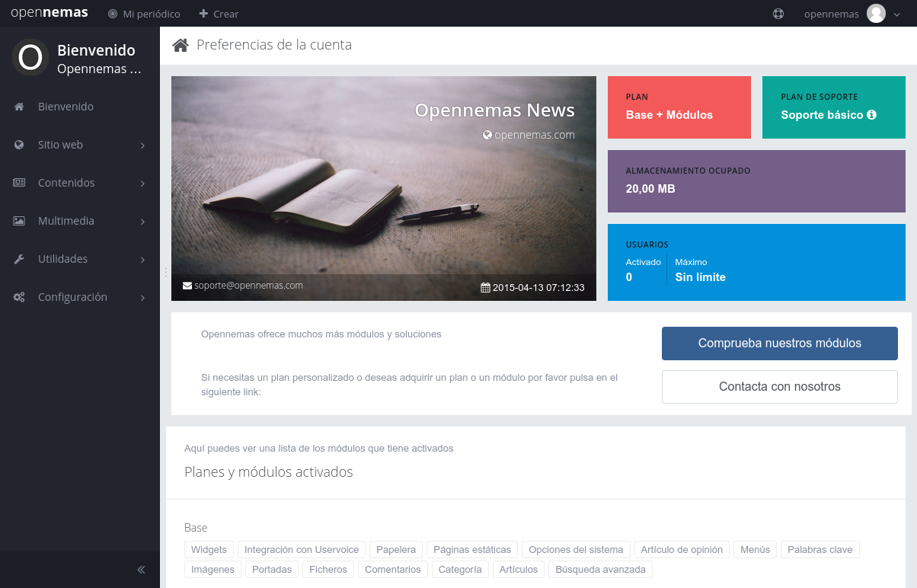Expand the Sitio web sidebar submenu
This screenshot has width=917, height=588.
[x=142, y=145]
